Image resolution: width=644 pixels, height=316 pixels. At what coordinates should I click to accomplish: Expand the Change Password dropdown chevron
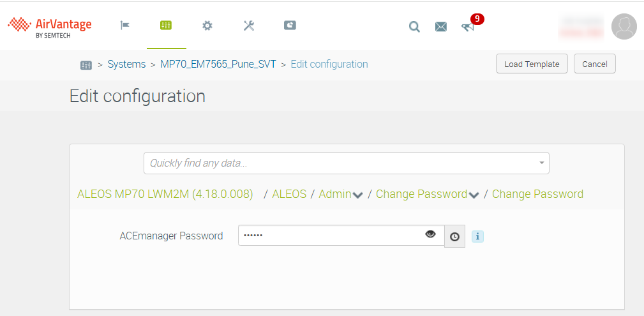474,195
